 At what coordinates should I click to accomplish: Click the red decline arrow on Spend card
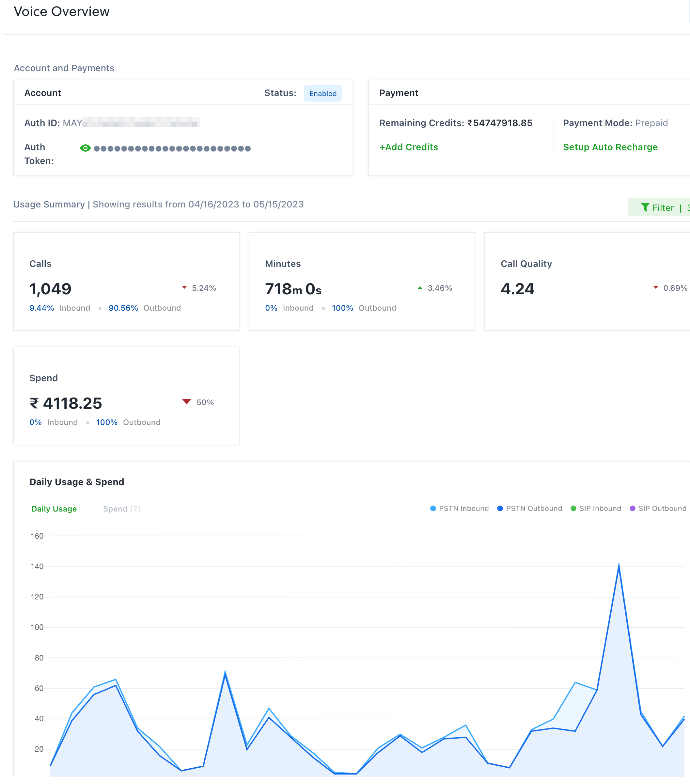[186, 401]
